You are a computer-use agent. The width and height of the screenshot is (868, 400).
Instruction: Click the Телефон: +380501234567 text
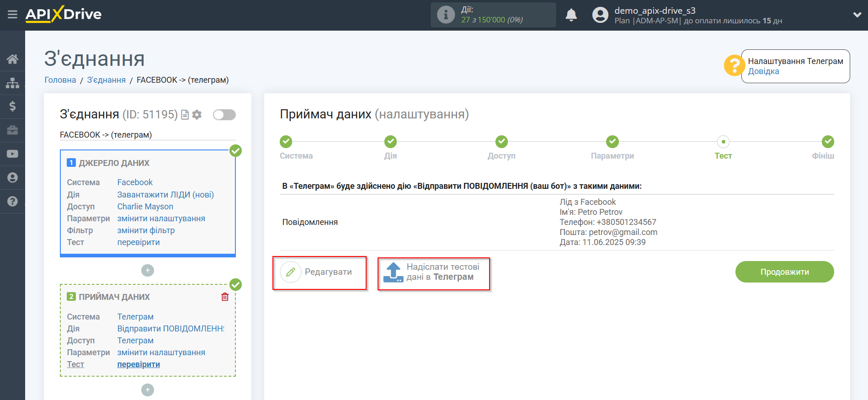(608, 222)
